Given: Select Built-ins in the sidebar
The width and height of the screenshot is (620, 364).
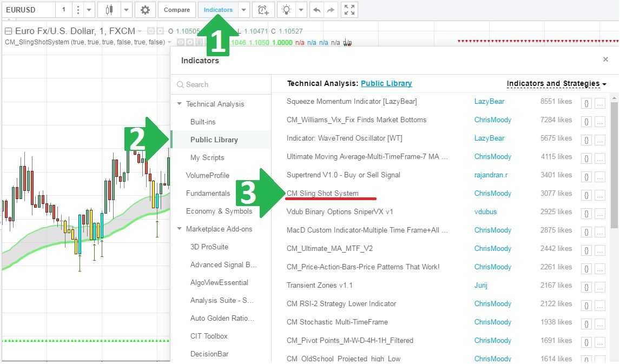Looking at the screenshot, I should [x=203, y=122].
